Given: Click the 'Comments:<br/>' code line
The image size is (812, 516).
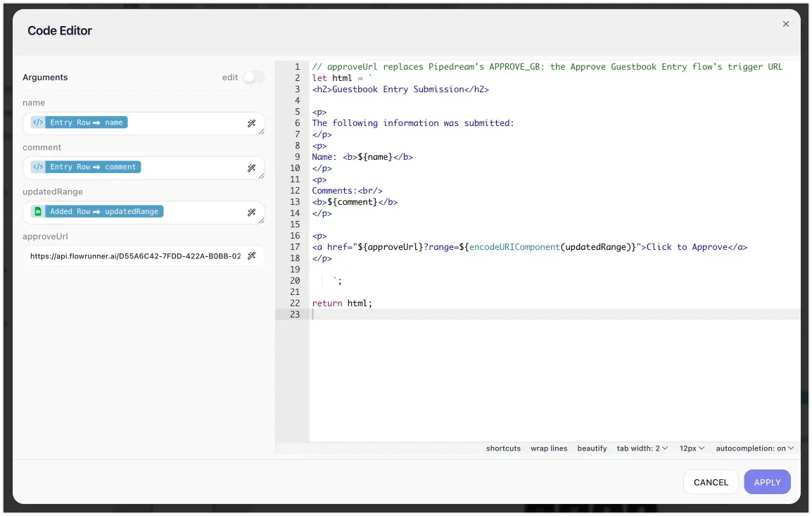Looking at the screenshot, I should [x=347, y=191].
